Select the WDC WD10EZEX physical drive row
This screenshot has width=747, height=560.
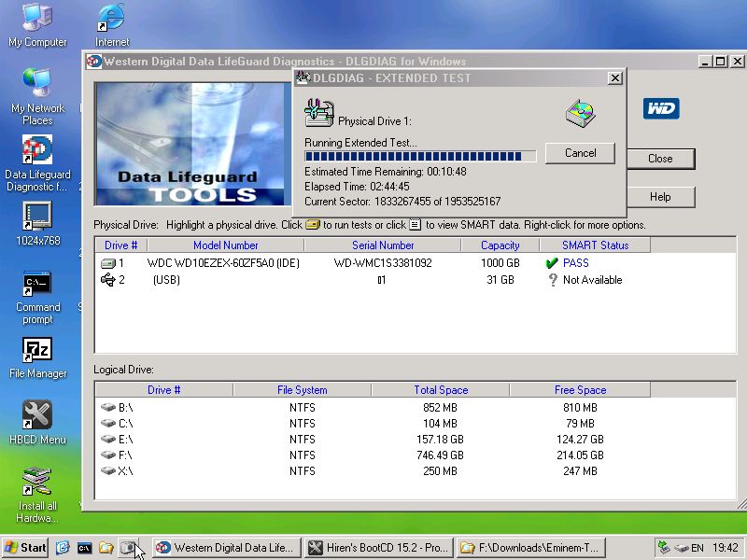224,263
